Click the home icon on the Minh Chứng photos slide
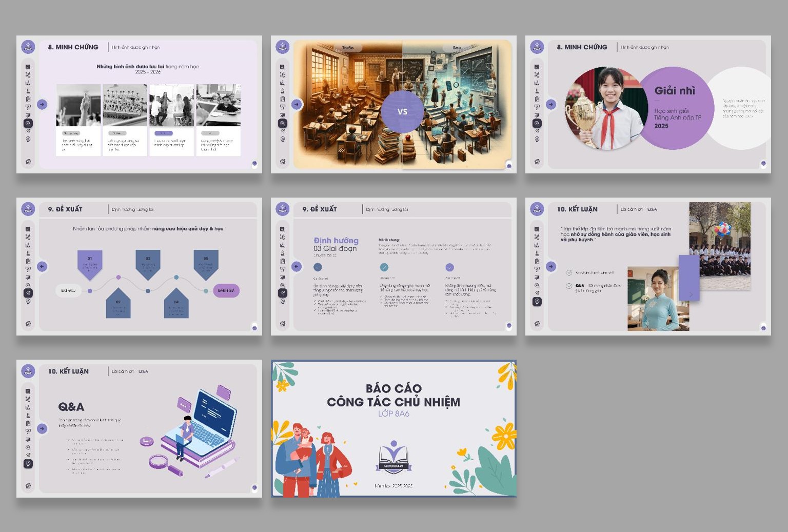 [28, 162]
